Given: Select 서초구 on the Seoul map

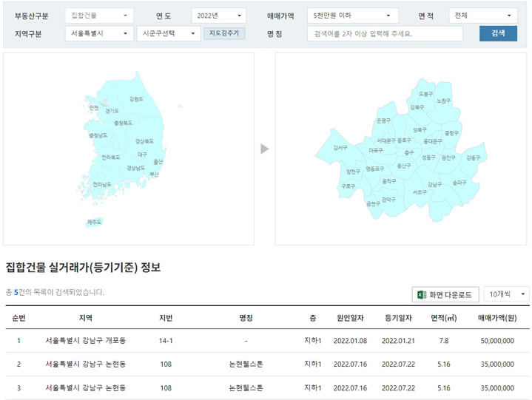Looking at the screenshot, I should tap(420, 191).
